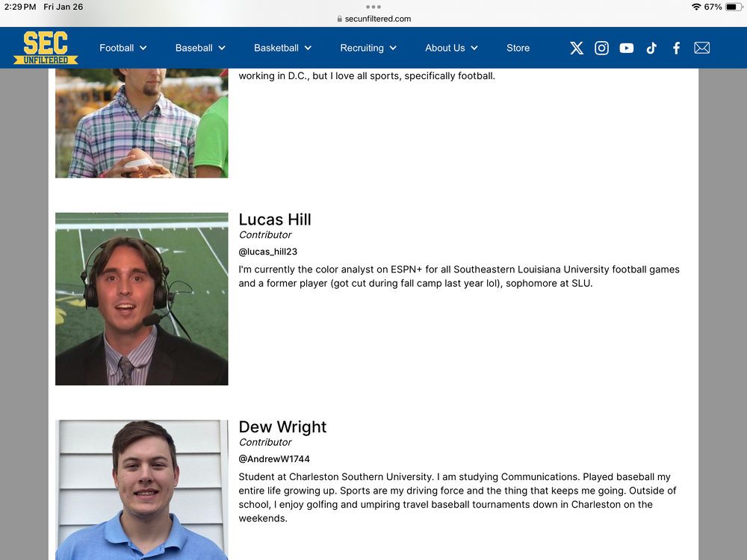The width and height of the screenshot is (747, 560).
Task: Click Dew Wright's profile photo
Action: pos(142,490)
